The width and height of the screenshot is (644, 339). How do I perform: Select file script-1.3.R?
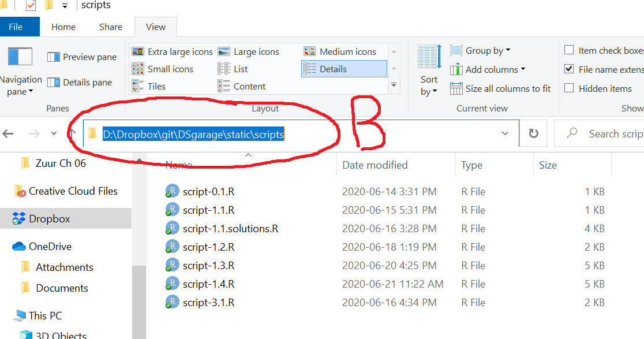tap(209, 266)
